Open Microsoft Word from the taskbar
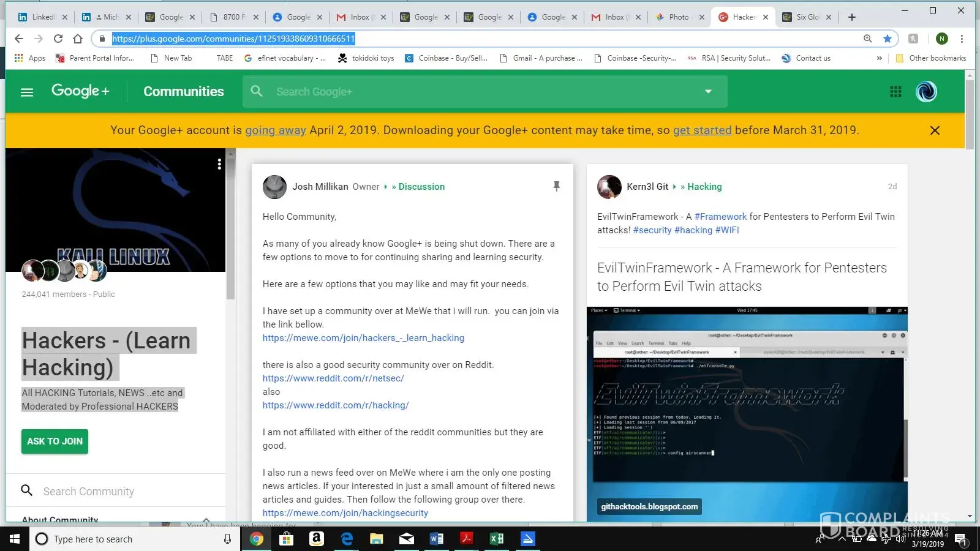 [436, 539]
